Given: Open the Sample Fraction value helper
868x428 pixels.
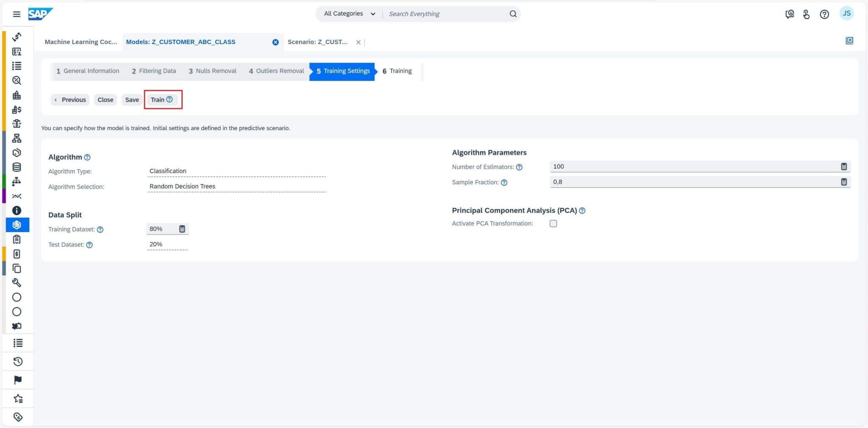Looking at the screenshot, I should (x=844, y=182).
